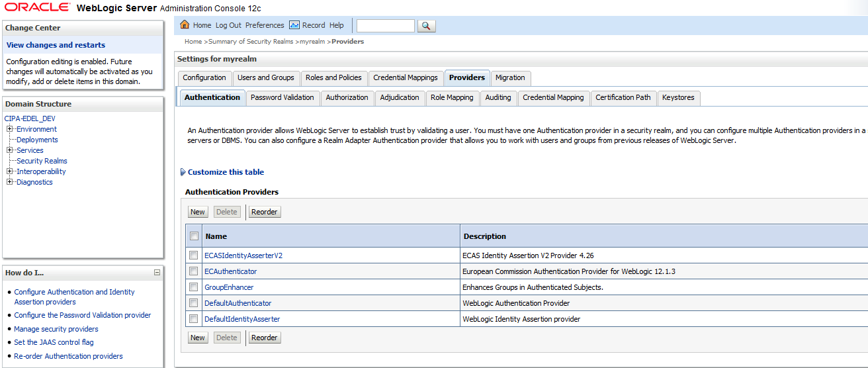Check the ECAuthenticator row checkbox
This screenshot has height=368, width=868.
[194, 271]
